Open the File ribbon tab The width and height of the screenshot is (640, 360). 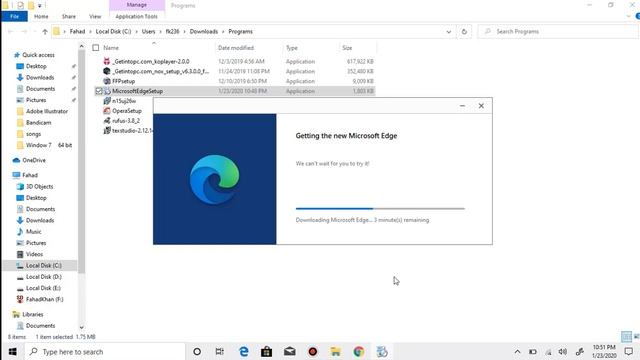pos(15,16)
